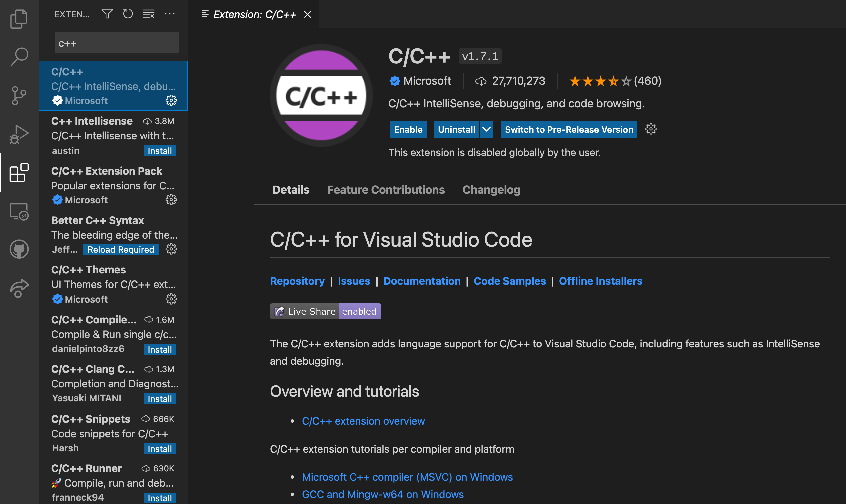
Task: Refresh the extensions list
Action: pos(128,14)
